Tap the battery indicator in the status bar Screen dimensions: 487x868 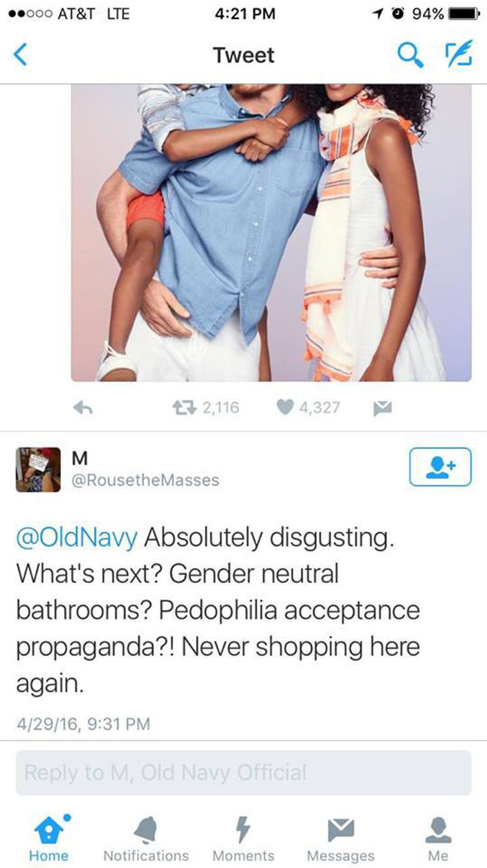coord(464,14)
